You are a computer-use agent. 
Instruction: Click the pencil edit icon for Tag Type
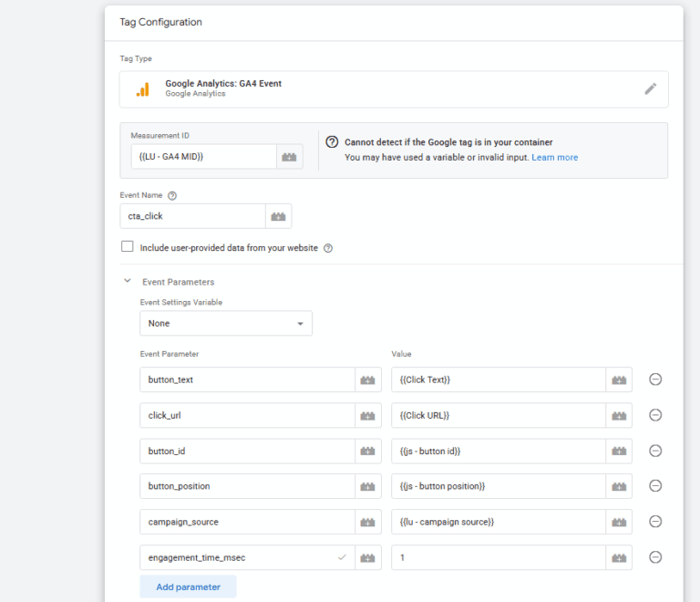click(x=650, y=88)
